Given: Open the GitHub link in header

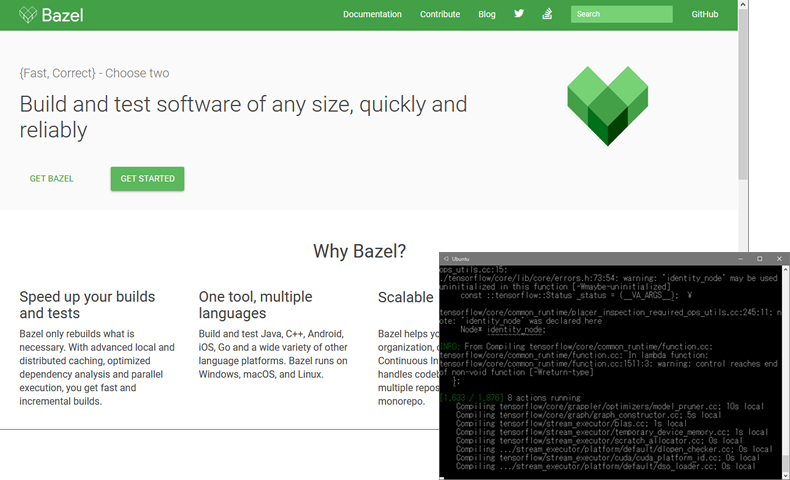Looking at the screenshot, I should coord(704,14).
